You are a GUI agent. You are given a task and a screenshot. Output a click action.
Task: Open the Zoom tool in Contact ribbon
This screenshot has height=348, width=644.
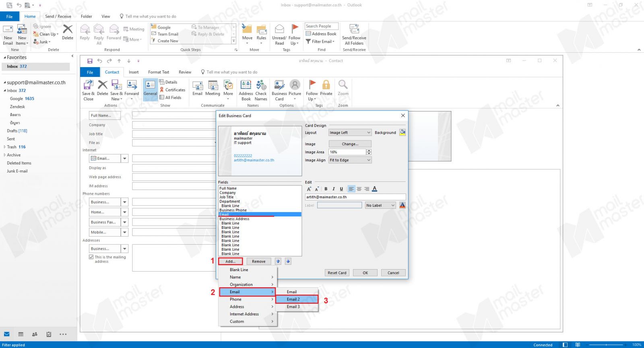coord(343,88)
